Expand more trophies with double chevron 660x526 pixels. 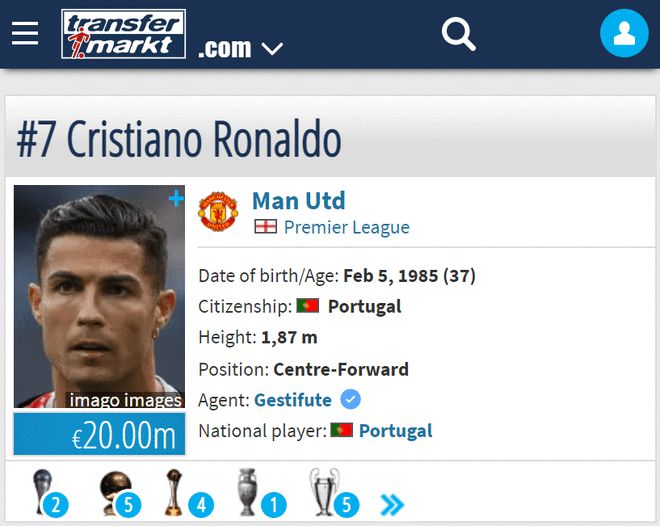click(x=392, y=505)
